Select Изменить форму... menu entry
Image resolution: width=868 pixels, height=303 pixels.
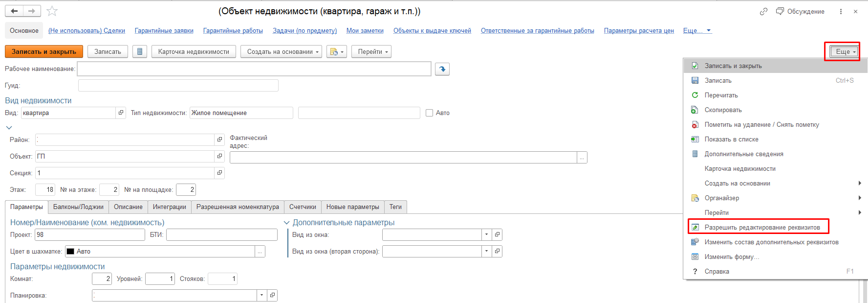[x=775, y=256]
